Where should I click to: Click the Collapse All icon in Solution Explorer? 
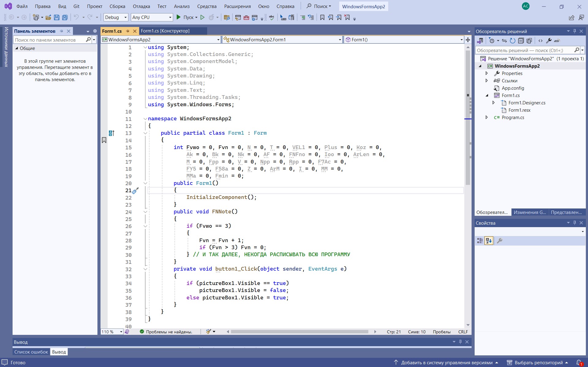521,41
